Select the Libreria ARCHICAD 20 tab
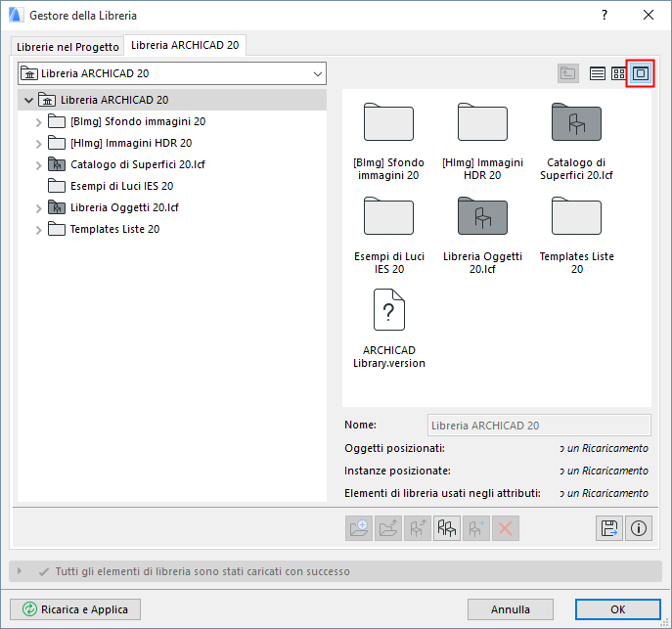Viewport: 672px width, 629px height. click(185, 45)
